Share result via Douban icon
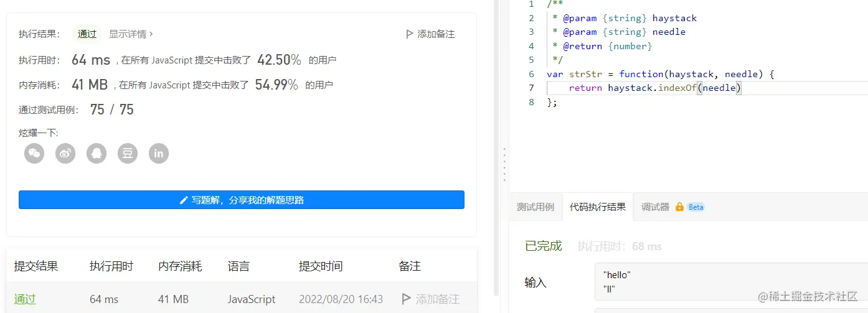The height and width of the screenshot is (313, 868). (128, 153)
